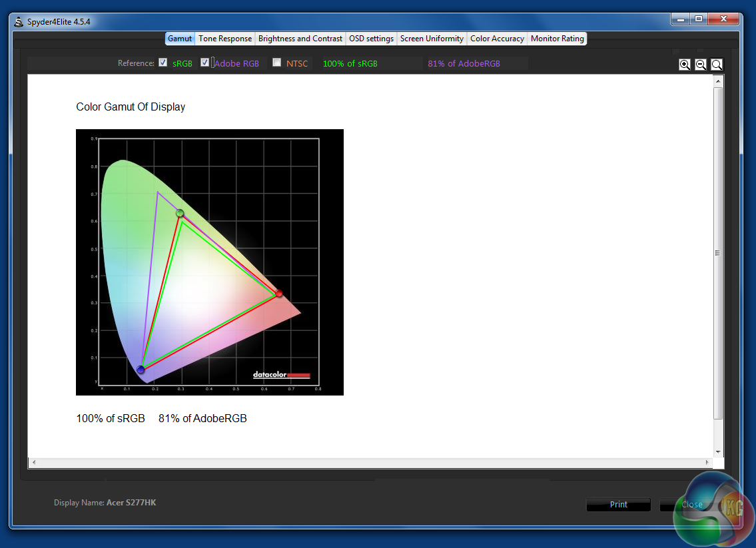Open the Monitor Rating tab

558,39
